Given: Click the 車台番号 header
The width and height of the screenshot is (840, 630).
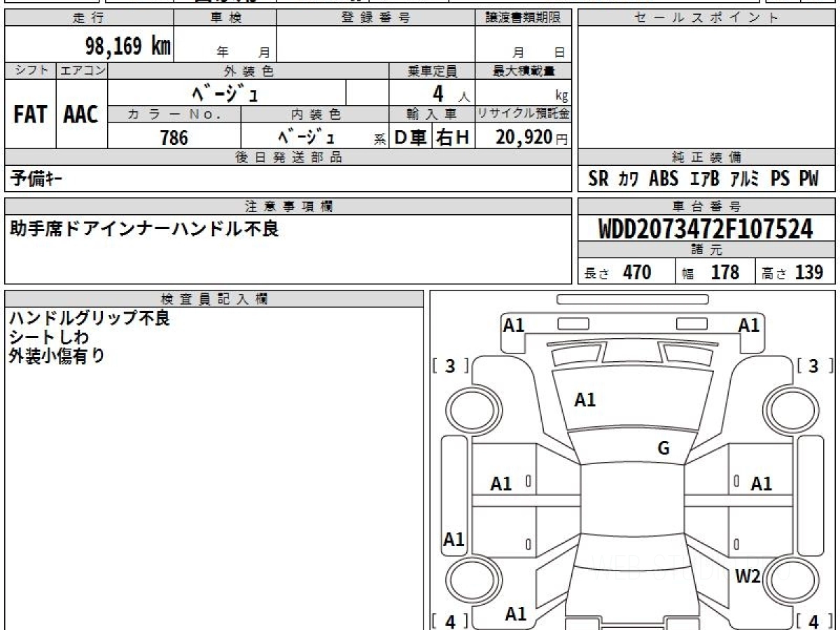Looking at the screenshot, I should click(x=707, y=206).
